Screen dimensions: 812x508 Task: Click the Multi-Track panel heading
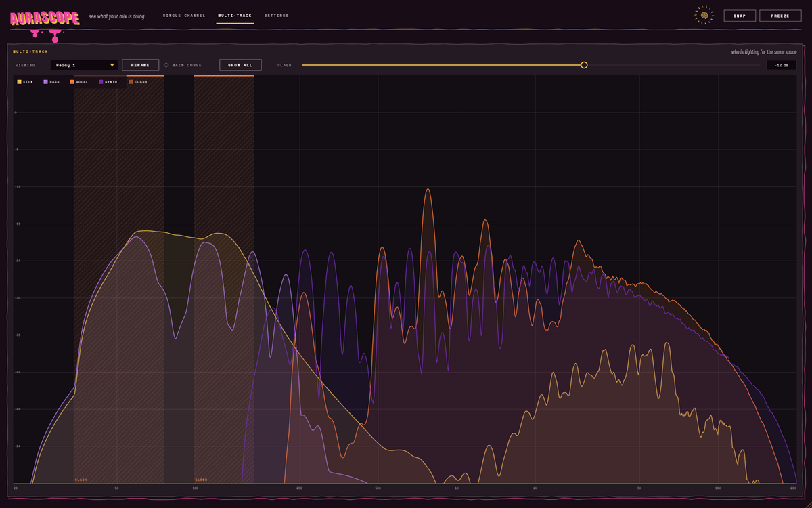[30, 51]
